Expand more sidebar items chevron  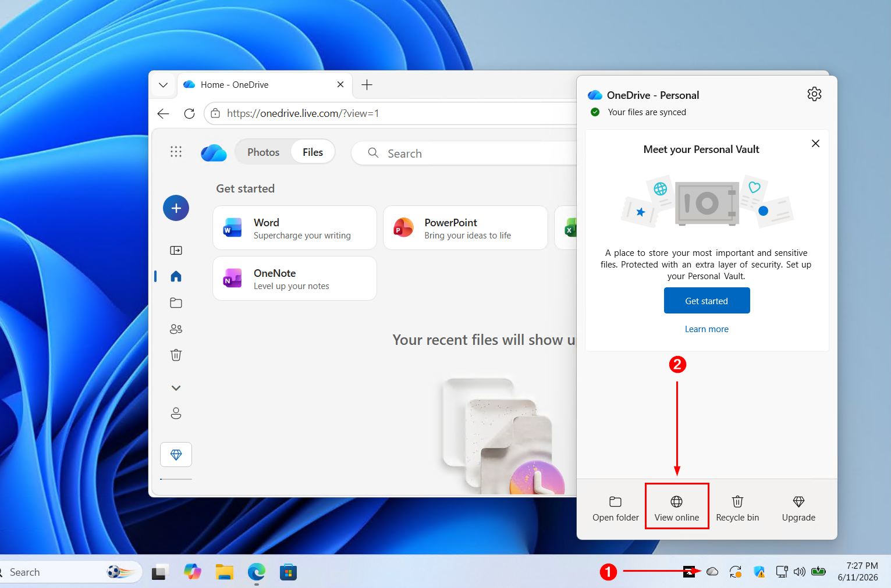pos(176,388)
